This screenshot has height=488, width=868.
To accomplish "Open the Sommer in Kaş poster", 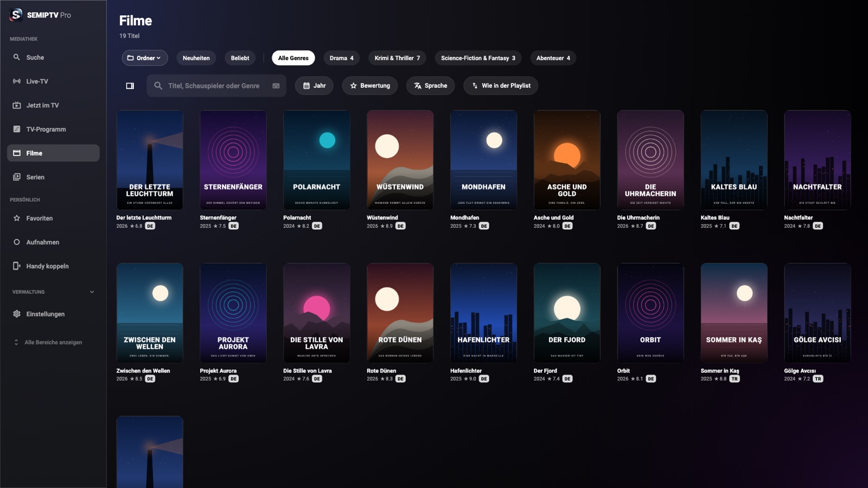I will tap(734, 313).
